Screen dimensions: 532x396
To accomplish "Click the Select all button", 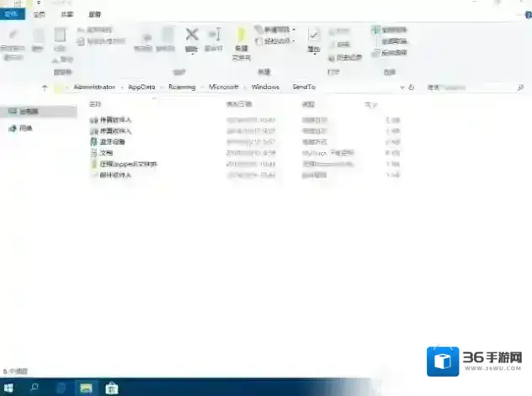I will 390,29.
